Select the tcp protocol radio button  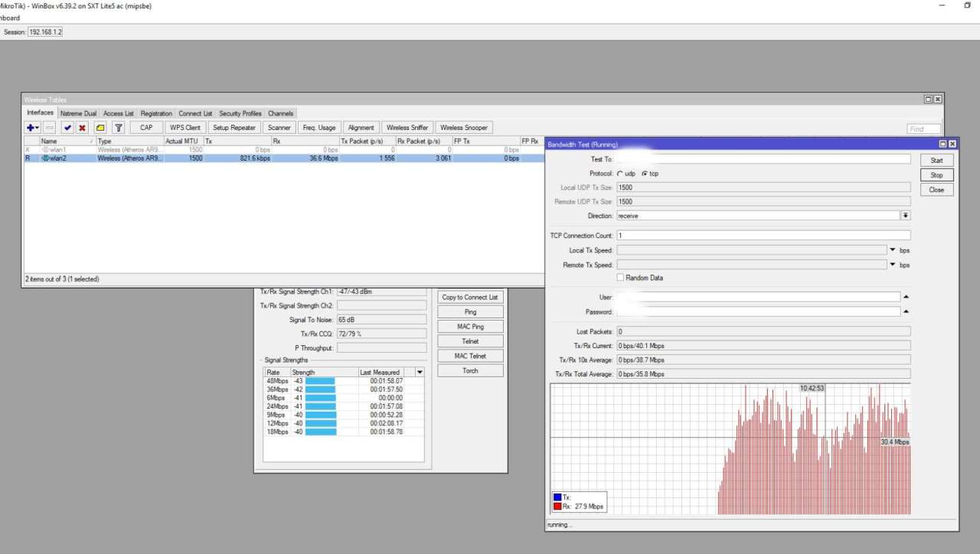(644, 174)
